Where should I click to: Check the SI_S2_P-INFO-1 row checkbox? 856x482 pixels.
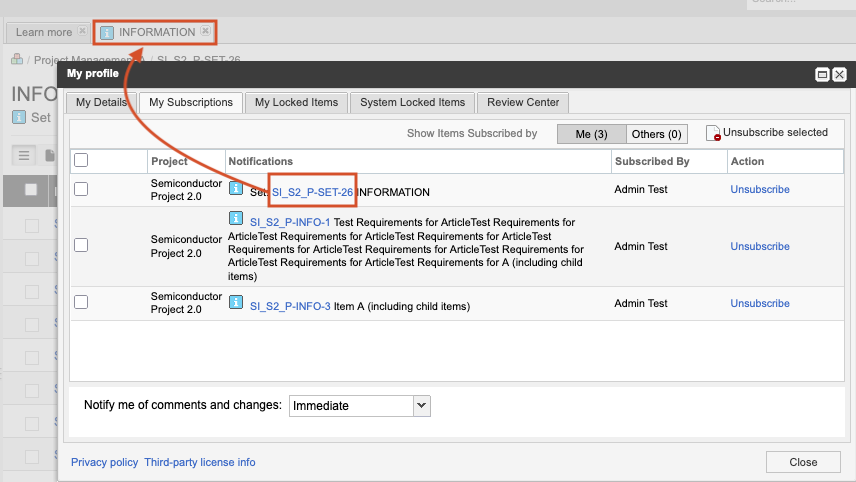[x=81, y=245]
